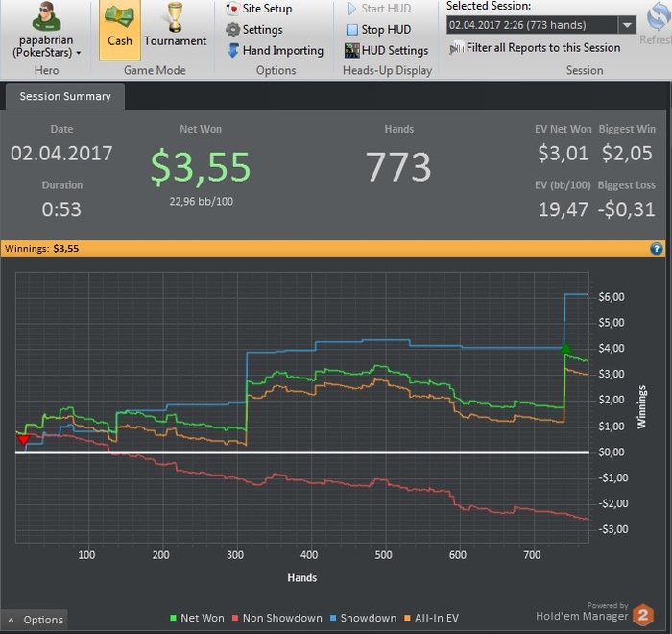Click the filter reports funnel icon
Viewport: 672px width, 634px height.
456,48
